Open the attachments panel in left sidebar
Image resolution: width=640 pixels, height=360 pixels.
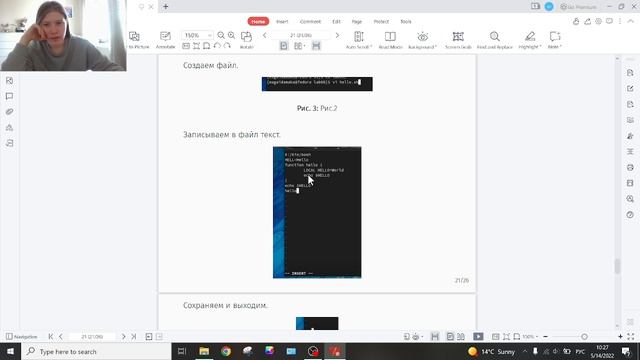click(9, 112)
